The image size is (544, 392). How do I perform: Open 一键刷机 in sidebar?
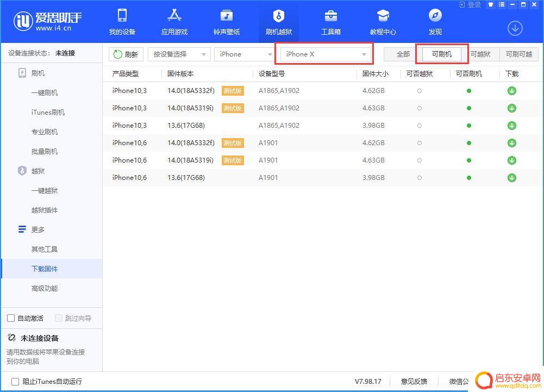coord(45,93)
